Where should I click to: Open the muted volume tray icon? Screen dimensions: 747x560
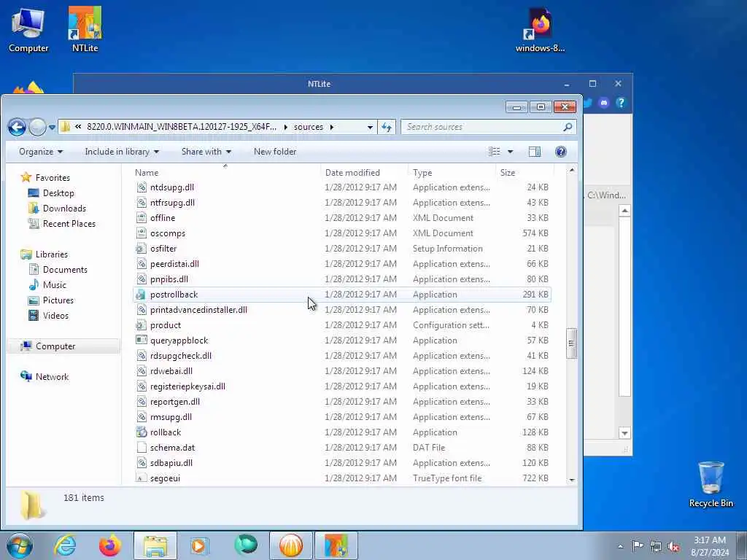[x=673, y=546]
